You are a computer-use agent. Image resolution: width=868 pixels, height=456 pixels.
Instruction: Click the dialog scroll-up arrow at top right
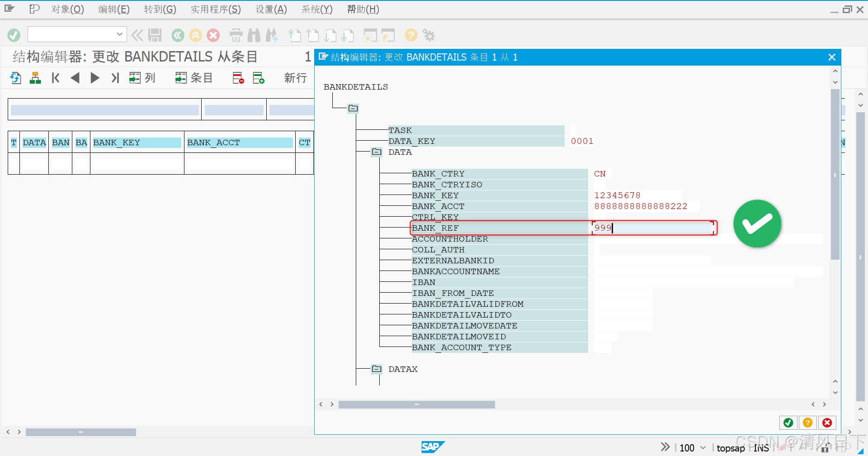(835, 71)
